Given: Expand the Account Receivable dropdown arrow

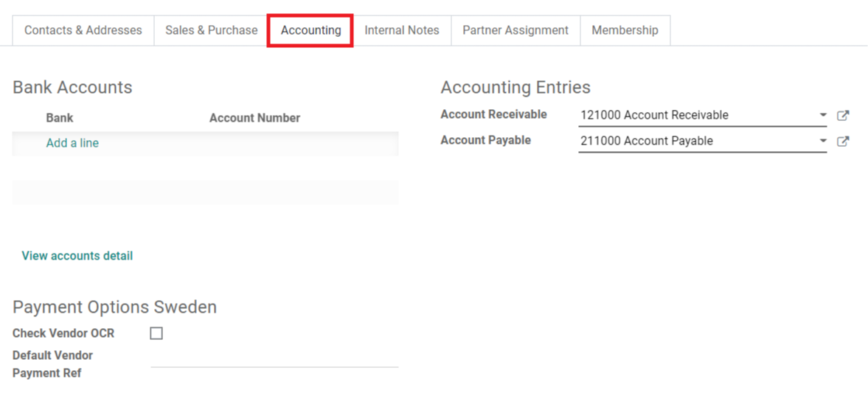Looking at the screenshot, I should tap(823, 116).
